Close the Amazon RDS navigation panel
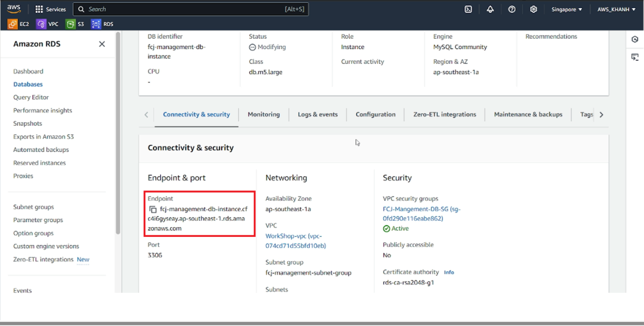Screen dimensions: 644x326 pos(102,44)
